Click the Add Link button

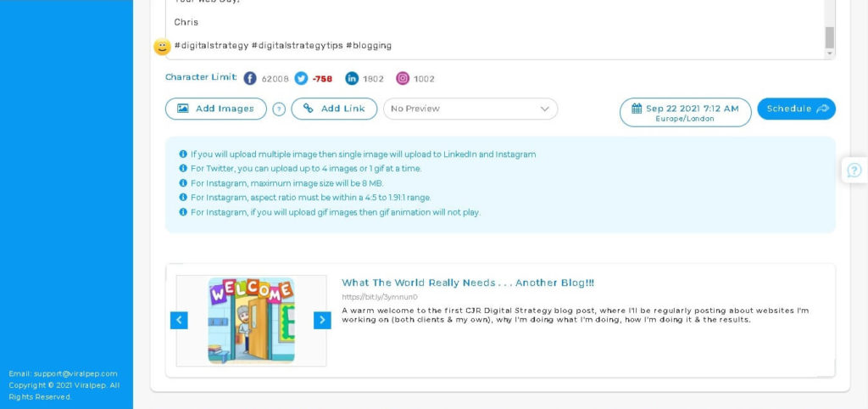[x=334, y=109]
